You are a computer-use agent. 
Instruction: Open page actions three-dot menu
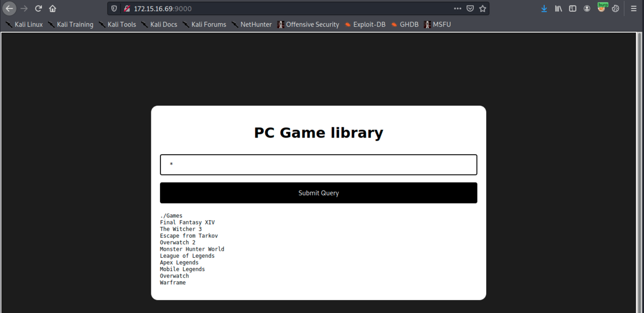(458, 9)
